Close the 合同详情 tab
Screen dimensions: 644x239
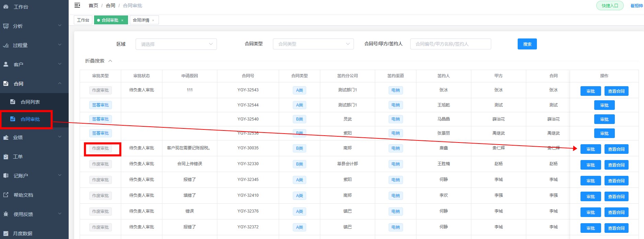[x=153, y=20]
